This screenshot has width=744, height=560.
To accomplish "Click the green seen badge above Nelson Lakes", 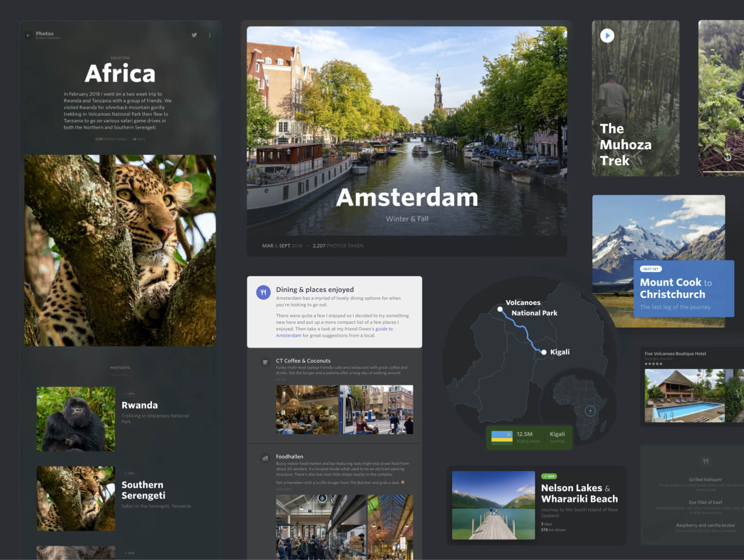I will [549, 476].
